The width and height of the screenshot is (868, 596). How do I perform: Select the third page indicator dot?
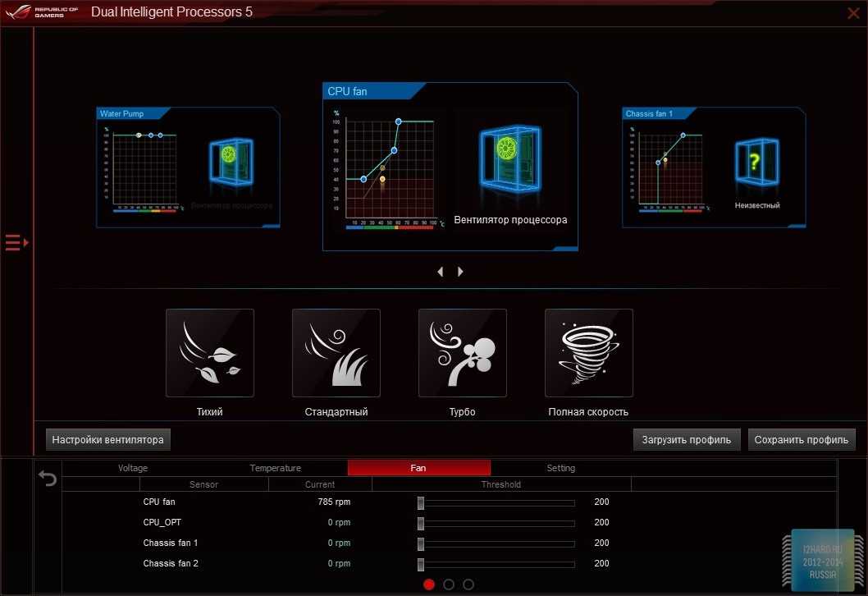point(468,585)
